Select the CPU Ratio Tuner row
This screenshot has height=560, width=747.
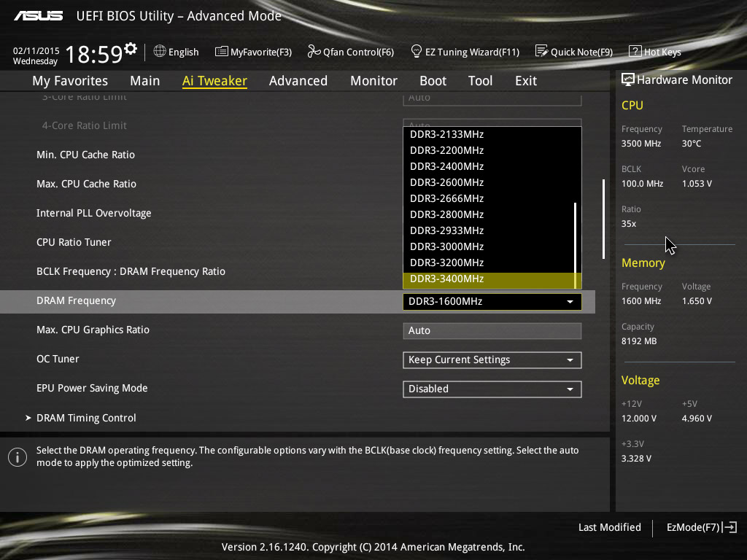74,242
